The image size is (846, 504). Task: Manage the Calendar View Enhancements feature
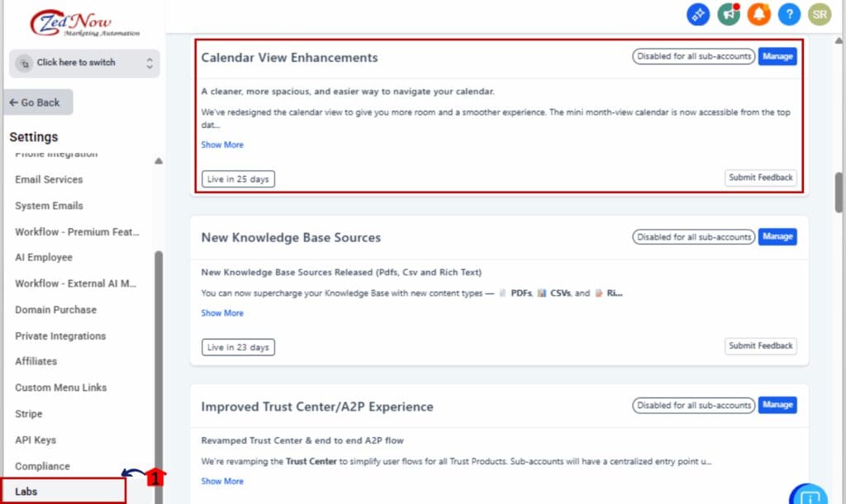click(x=777, y=56)
